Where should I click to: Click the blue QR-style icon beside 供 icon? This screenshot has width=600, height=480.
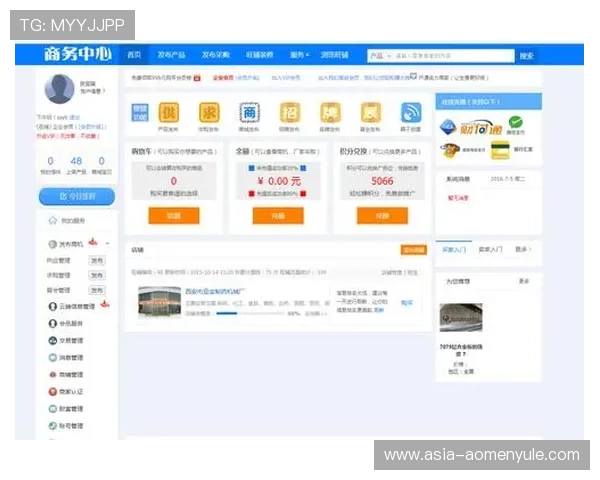pos(140,113)
